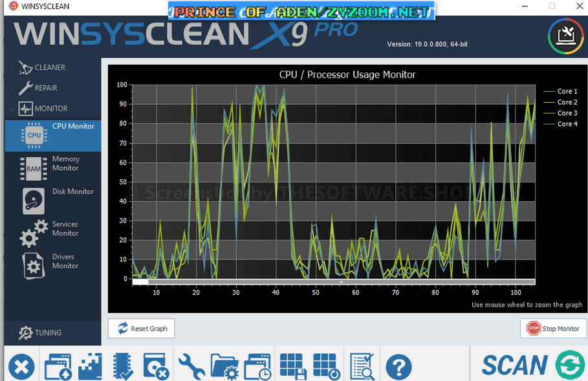The width and height of the screenshot is (588, 381).
Task: Open the Disk Monitor hard-drive icon
Action: point(34,201)
